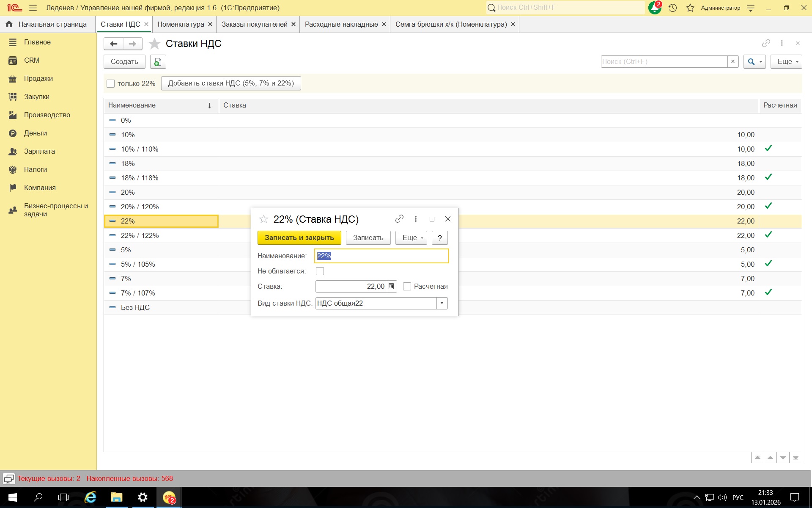Viewport: 812px width, 508px height.
Task: Expand Вид ставки НДС dropdown arrow
Action: tap(442, 303)
